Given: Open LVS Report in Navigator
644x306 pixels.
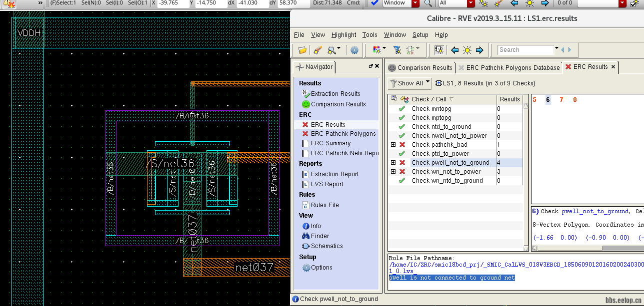Looking at the screenshot, I should coord(322,184).
